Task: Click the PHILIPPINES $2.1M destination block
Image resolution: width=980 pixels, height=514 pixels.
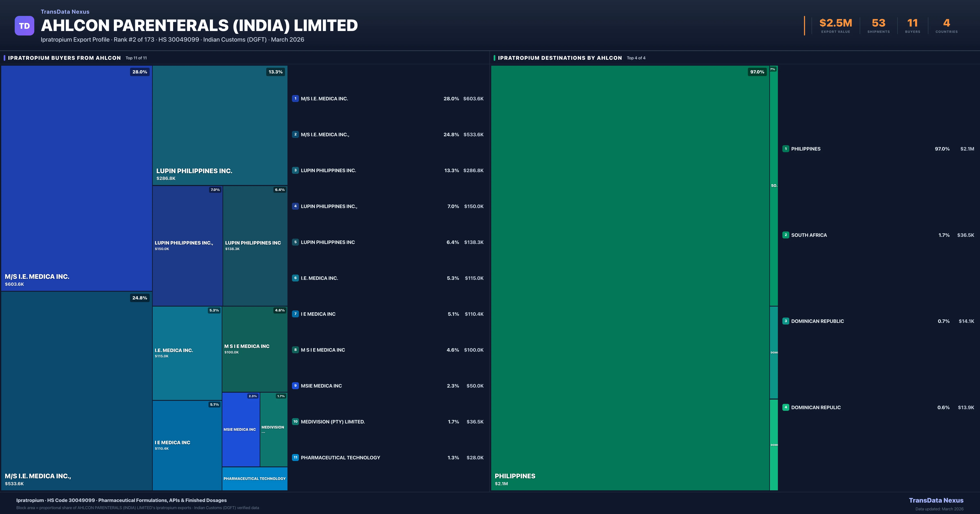Action: tap(630, 278)
